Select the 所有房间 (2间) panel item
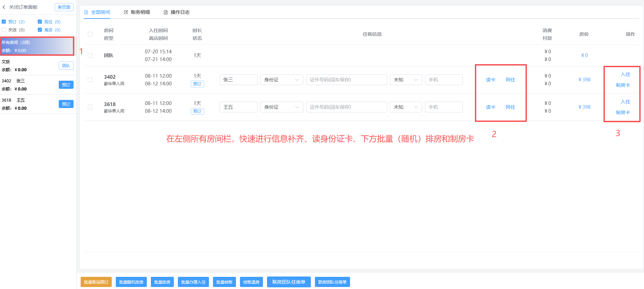This screenshot has height=289, width=644. coord(37,46)
